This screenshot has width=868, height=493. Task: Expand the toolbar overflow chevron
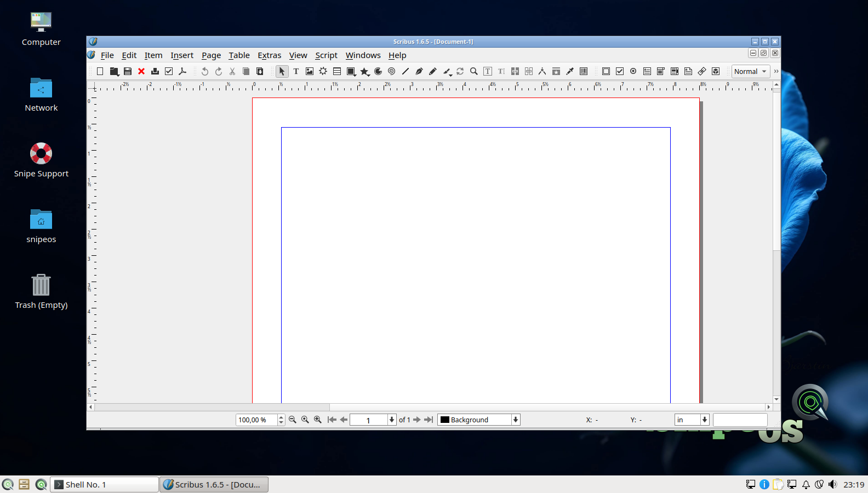click(x=776, y=71)
